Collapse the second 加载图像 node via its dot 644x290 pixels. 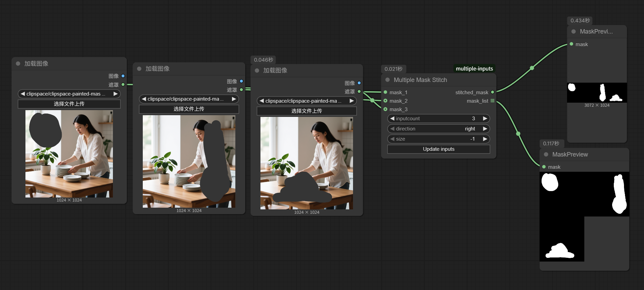coord(139,69)
